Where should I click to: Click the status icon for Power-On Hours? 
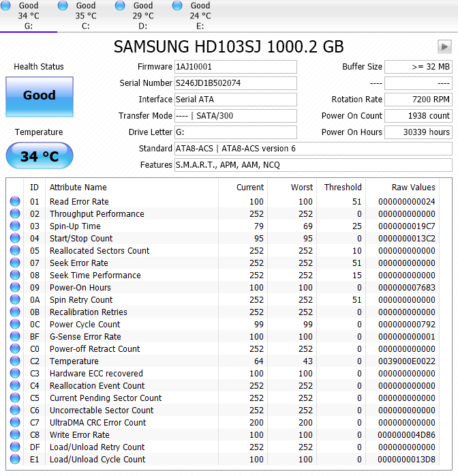coord(15,287)
